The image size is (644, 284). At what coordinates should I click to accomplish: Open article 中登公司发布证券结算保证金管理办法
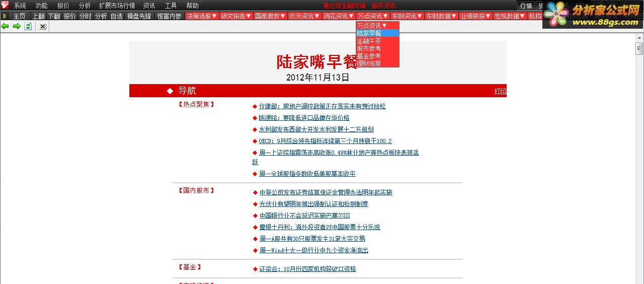point(326,192)
